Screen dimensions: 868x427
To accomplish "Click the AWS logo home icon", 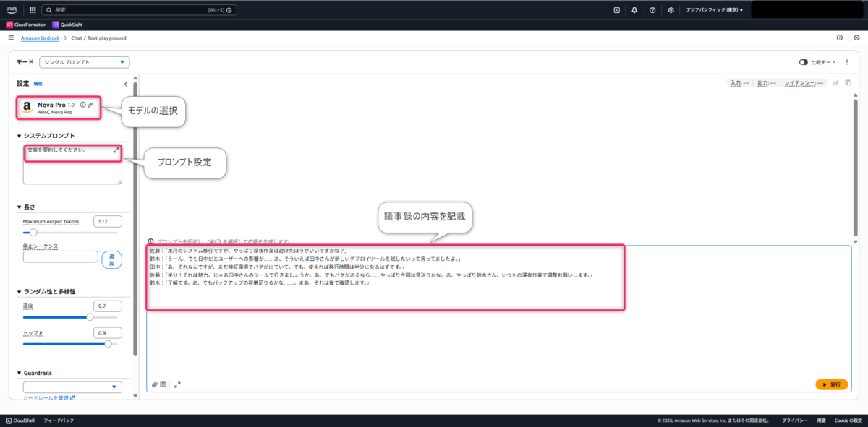I will 12,10.
